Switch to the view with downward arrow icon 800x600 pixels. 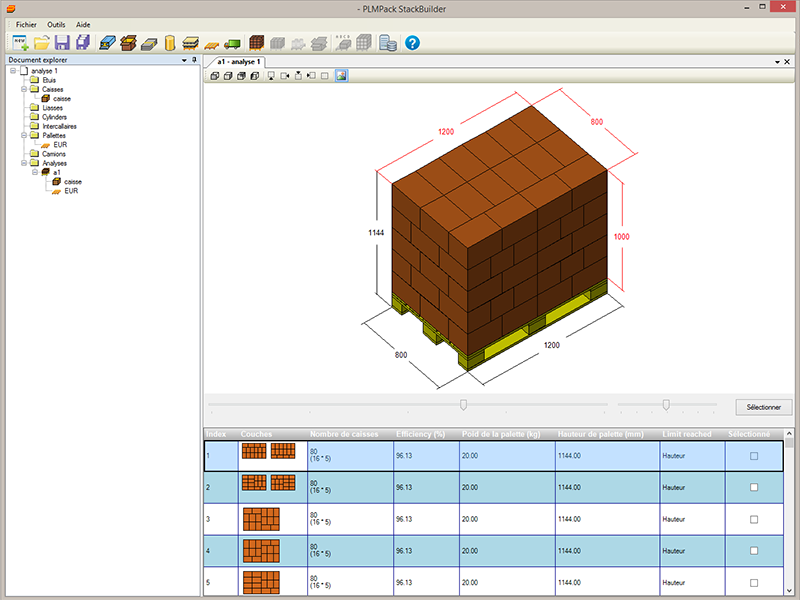[298, 76]
